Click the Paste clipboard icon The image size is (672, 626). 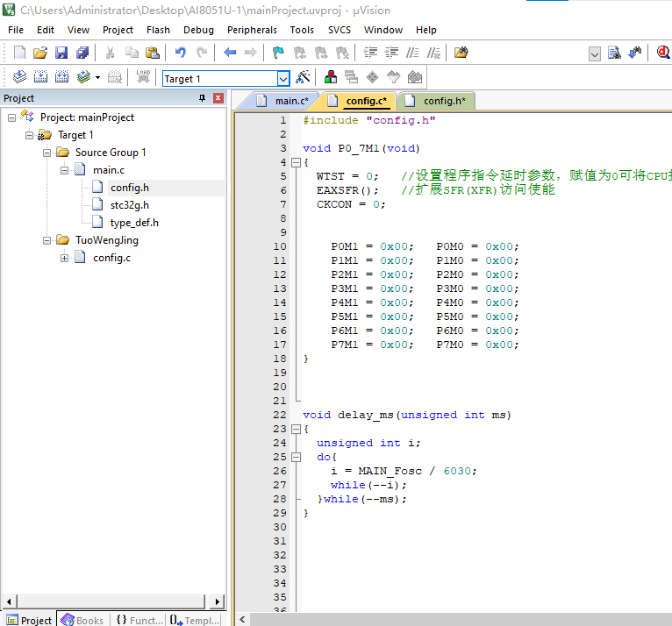[152, 53]
